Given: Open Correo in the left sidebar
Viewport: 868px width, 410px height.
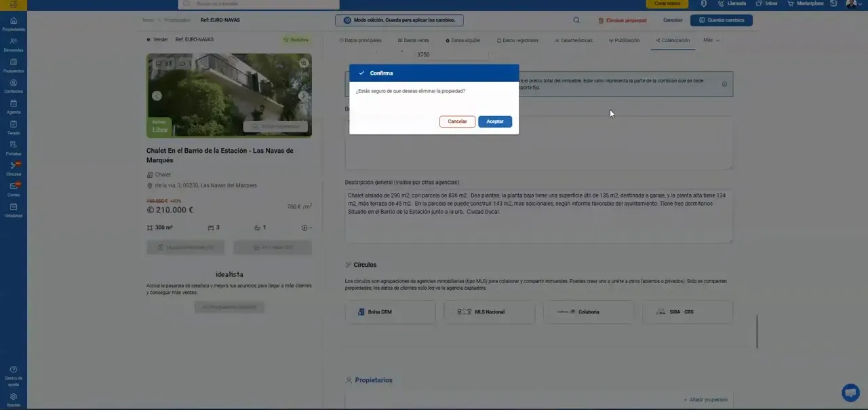Looking at the screenshot, I should pos(14,189).
